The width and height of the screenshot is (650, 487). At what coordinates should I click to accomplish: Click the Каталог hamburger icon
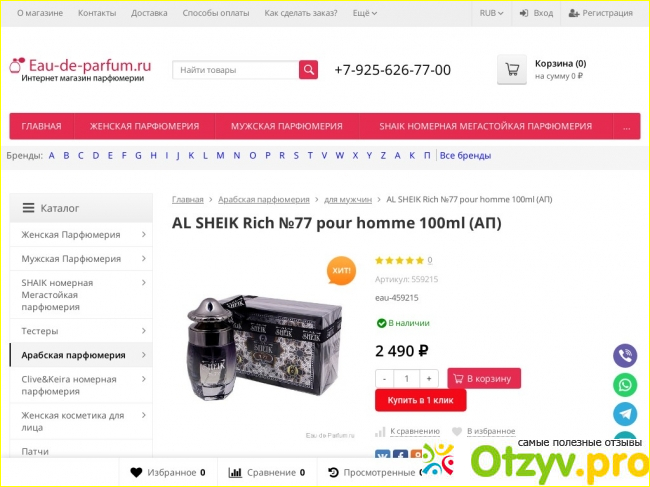tap(28, 208)
